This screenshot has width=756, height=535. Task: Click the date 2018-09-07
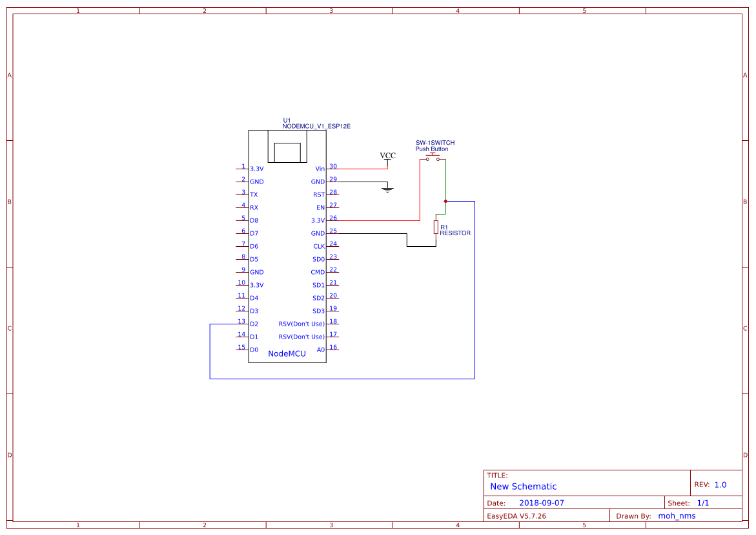pyautogui.click(x=542, y=503)
